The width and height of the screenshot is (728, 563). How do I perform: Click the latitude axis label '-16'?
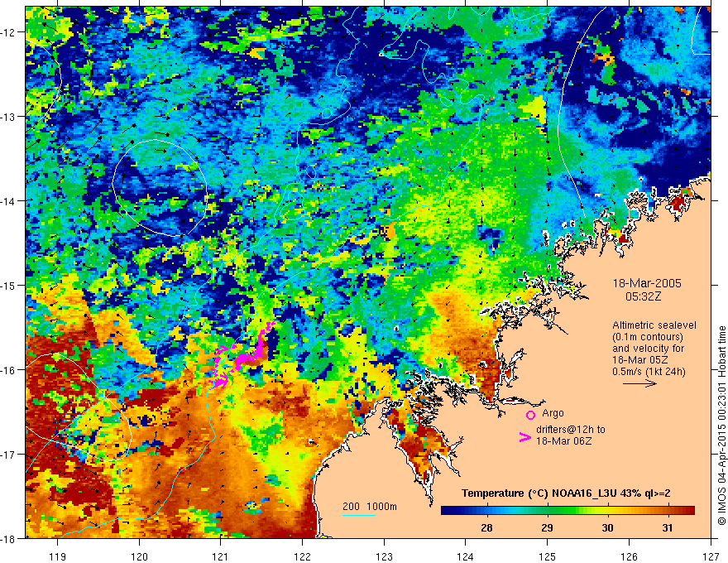click(x=8, y=370)
